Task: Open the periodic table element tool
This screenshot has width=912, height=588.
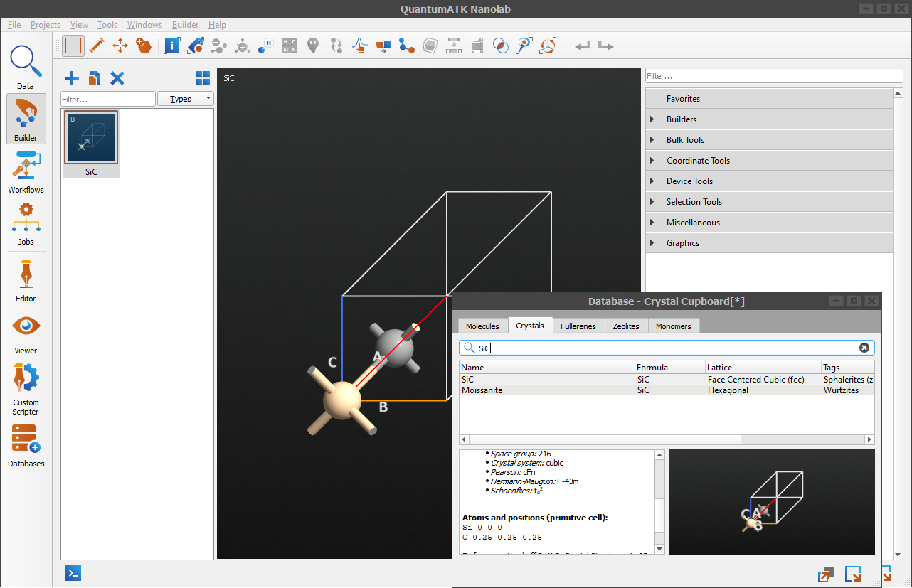Action: click(290, 46)
